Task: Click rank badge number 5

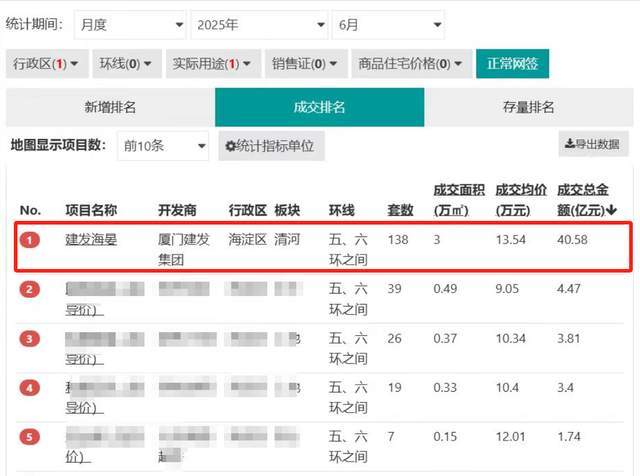Action: [x=30, y=437]
